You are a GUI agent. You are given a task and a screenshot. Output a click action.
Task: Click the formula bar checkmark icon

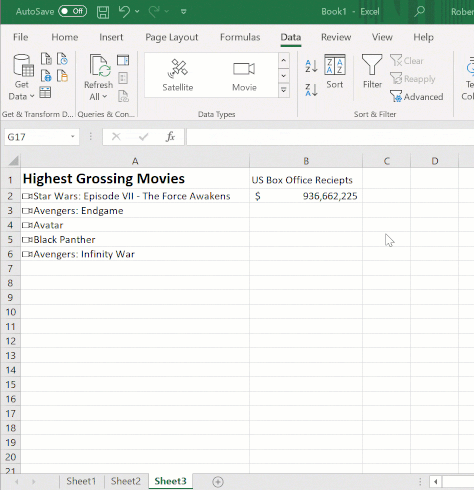(x=143, y=137)
